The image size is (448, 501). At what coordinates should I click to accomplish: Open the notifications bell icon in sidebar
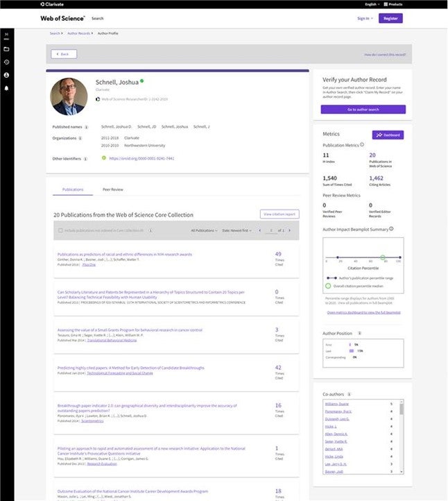click(x=6, y=88)
